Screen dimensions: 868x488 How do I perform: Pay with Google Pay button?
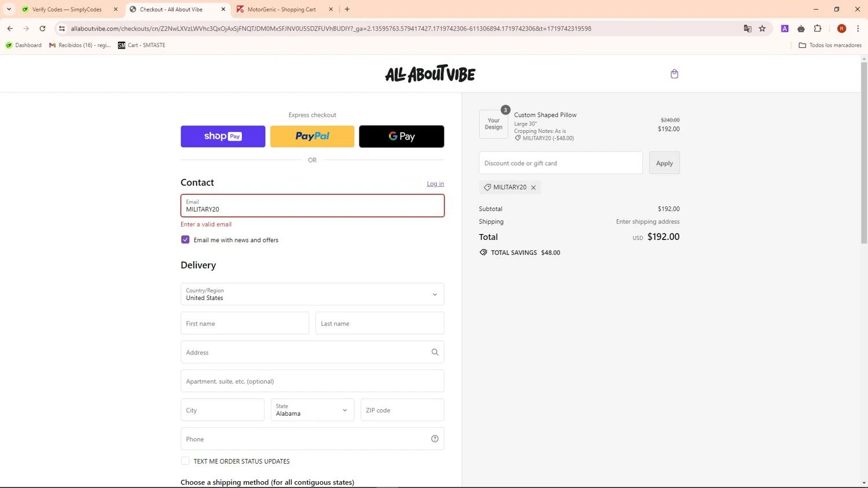(402, 136)
